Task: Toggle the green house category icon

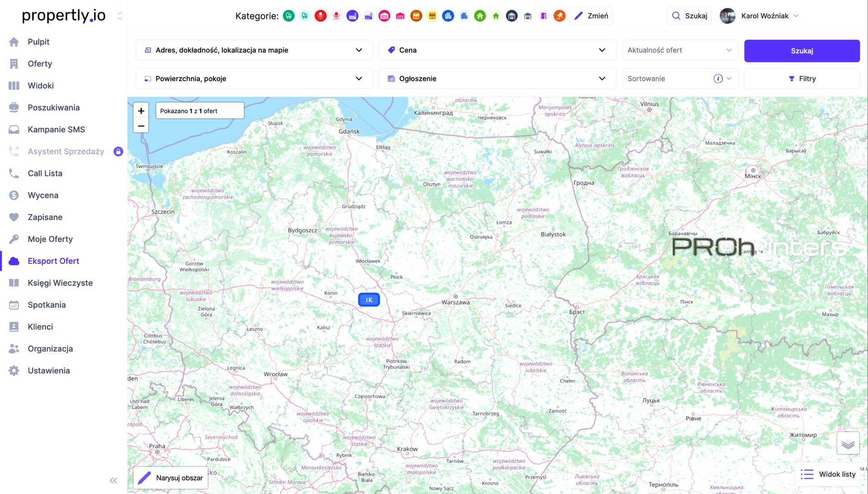Action: 480,16
